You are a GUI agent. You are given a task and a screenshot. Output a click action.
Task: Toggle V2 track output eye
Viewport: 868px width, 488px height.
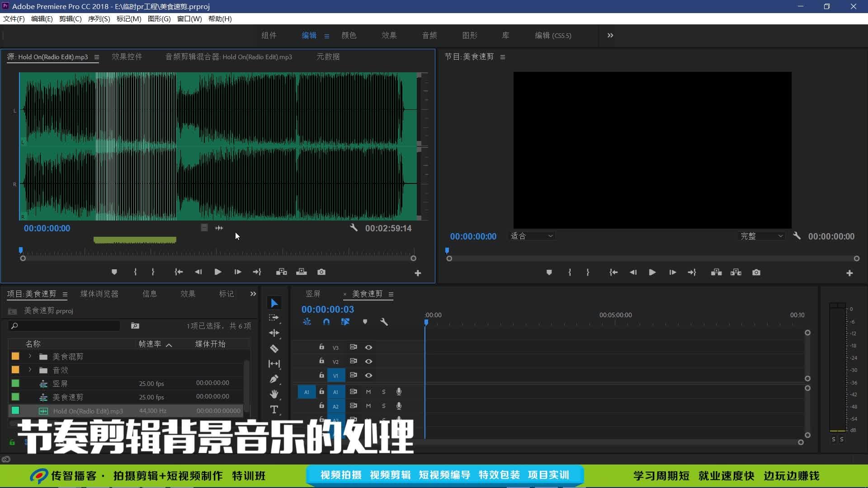click(369, 361)
